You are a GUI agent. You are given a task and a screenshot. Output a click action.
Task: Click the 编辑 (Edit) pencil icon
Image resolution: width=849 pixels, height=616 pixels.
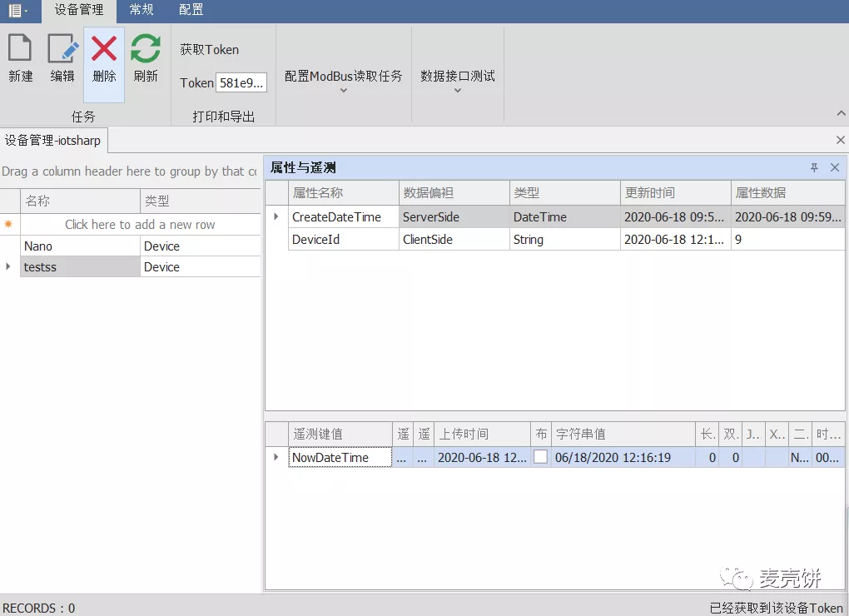[62, 48]
